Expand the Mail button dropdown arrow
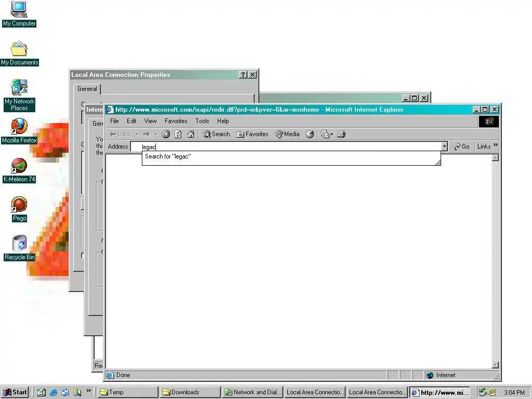The image size is (532, 399). tap(331, 135)
